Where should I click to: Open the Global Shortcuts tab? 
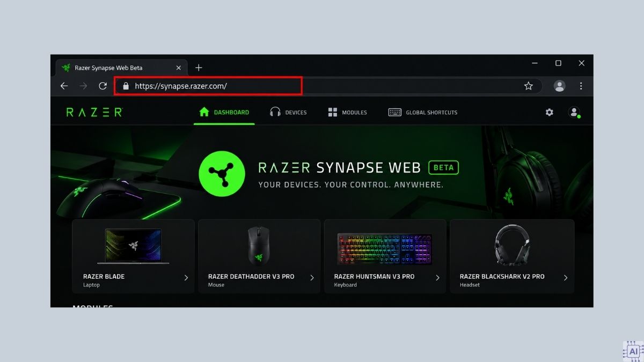[423, 112]
